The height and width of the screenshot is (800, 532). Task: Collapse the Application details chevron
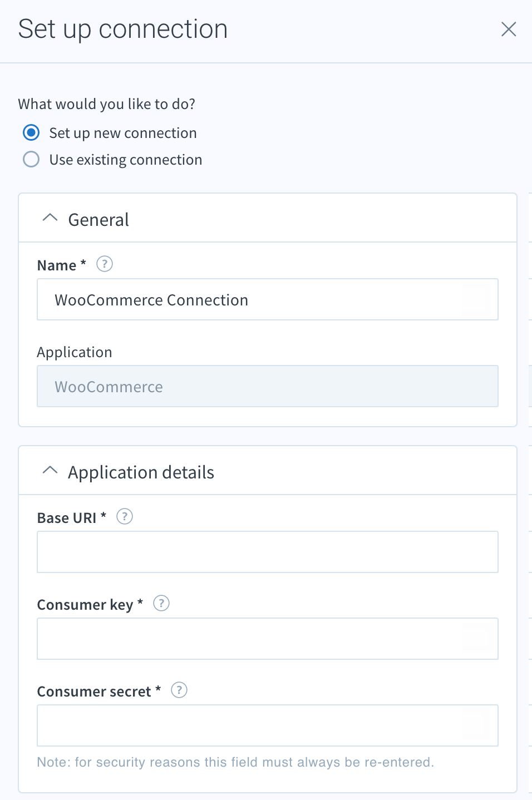(50, 471)
